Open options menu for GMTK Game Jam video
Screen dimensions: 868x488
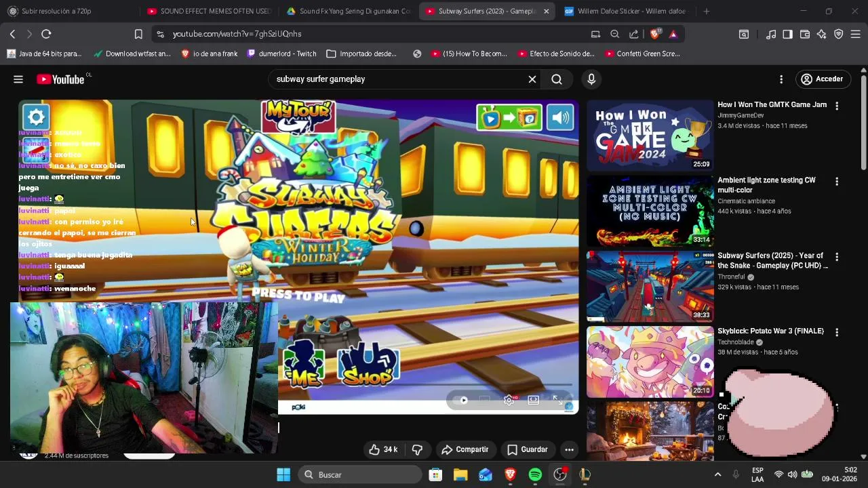coord(837,106)
